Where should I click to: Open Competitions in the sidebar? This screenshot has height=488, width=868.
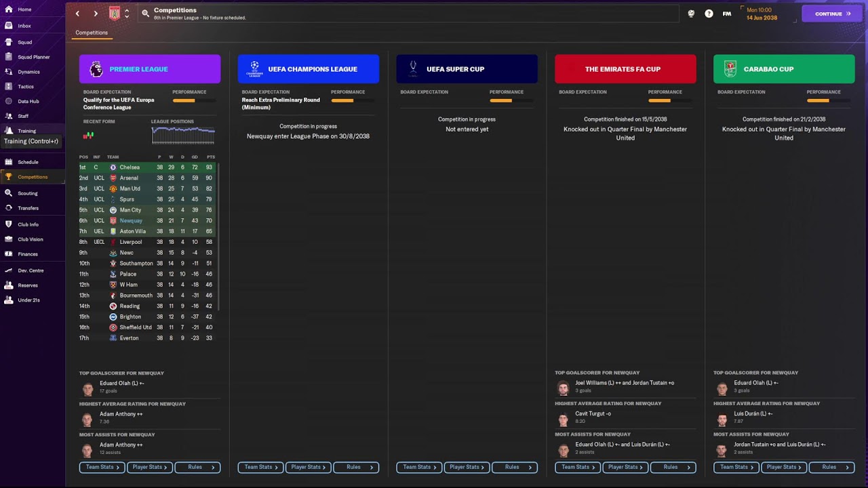pos(33,177)
